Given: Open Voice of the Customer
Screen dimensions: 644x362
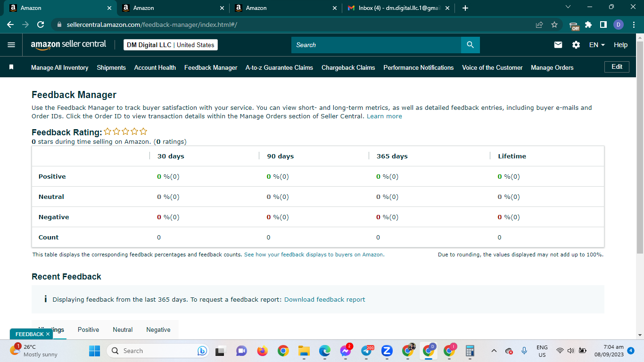Looking at the screenshot, I should pyautogui.click(x=492, y=67).
